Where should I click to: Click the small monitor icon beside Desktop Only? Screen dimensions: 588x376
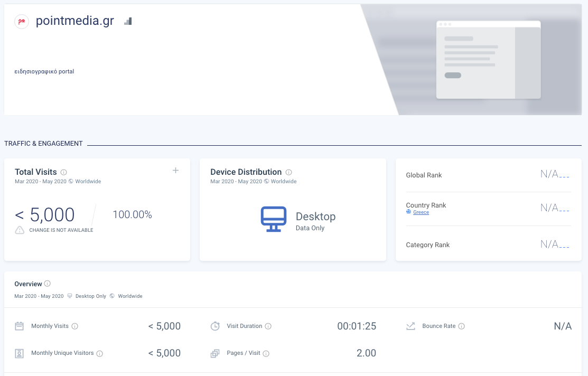coord(70,296)
